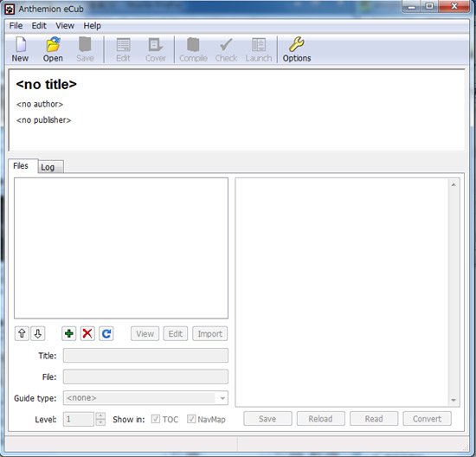Open the File menu
Viewport: 476px width, 457px height.
(x=16, y=26)
